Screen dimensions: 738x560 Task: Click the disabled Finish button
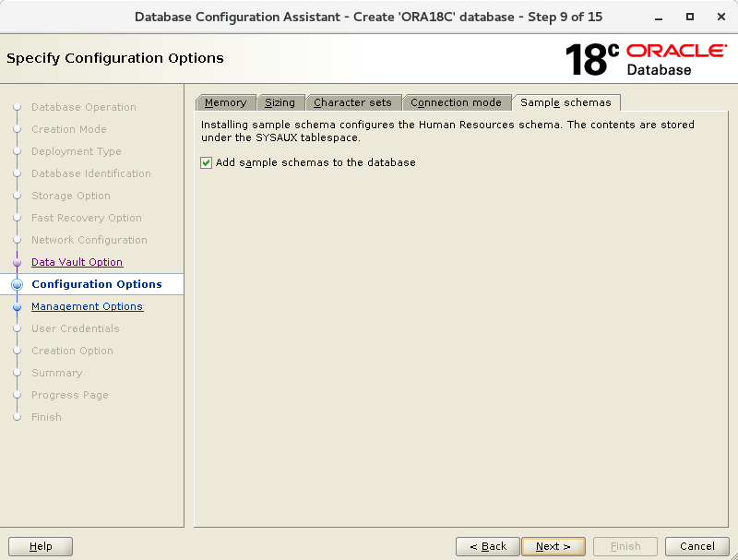point(625,546)
